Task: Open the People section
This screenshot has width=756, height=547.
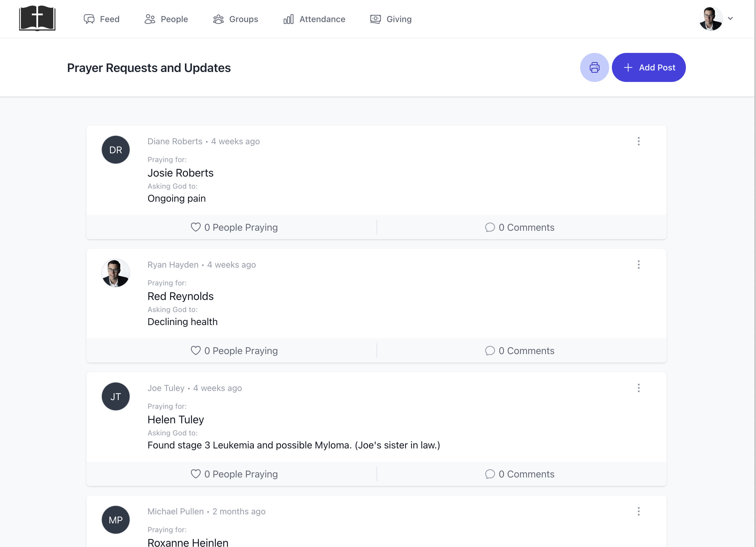Action: (x=166, y=19)
